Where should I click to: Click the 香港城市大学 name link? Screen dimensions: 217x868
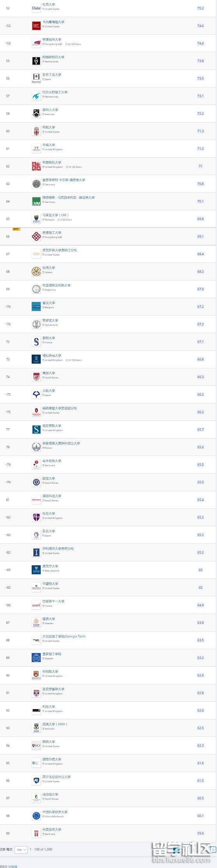click(x=52, y=39)
